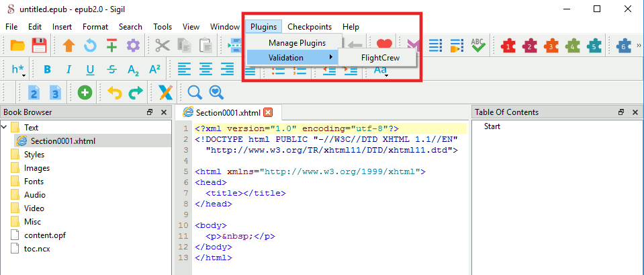Click the orange up-arrow toolbar icon
Viewport: 644px width, 275px height.
[69, 45]
